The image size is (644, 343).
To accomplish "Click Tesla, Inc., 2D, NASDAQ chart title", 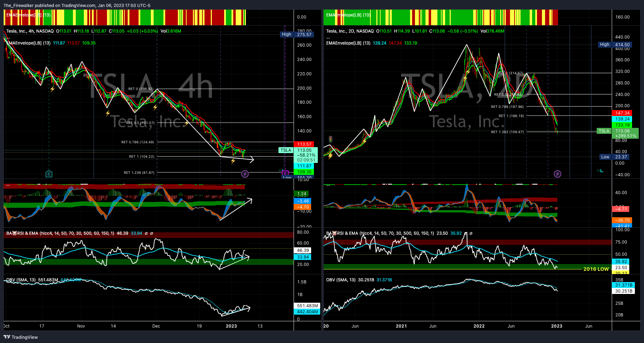I will (350, 31).
